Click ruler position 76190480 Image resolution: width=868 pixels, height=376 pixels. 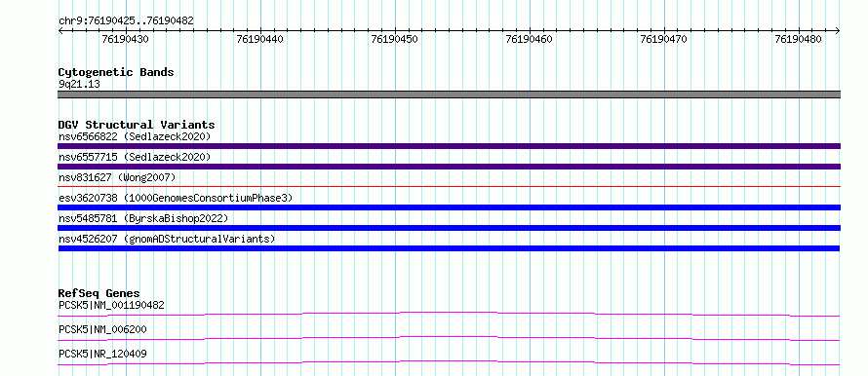click(x=799, y=39)
